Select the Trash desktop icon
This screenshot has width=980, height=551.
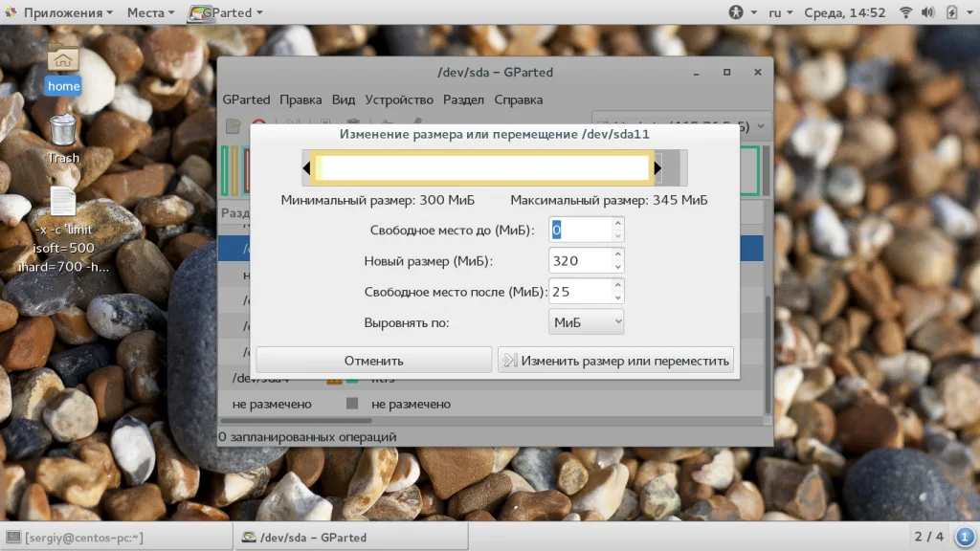point(63,140)
